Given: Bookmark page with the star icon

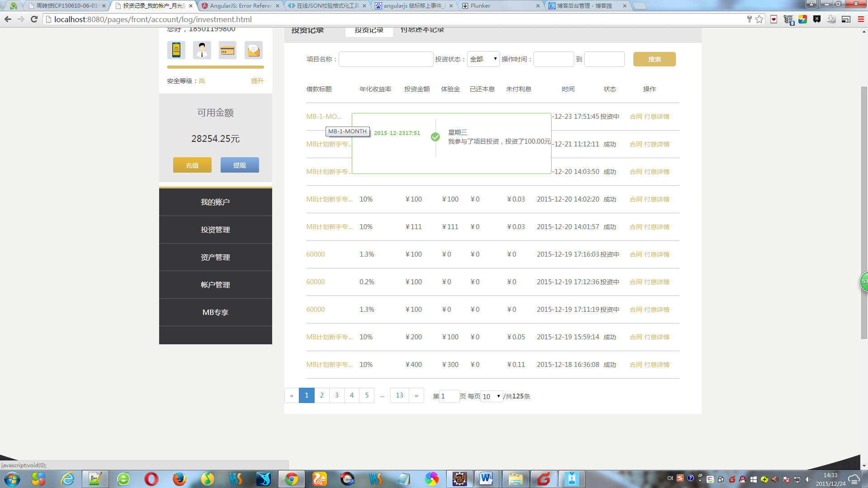Looking at the screenshot, I should (759, 19).
